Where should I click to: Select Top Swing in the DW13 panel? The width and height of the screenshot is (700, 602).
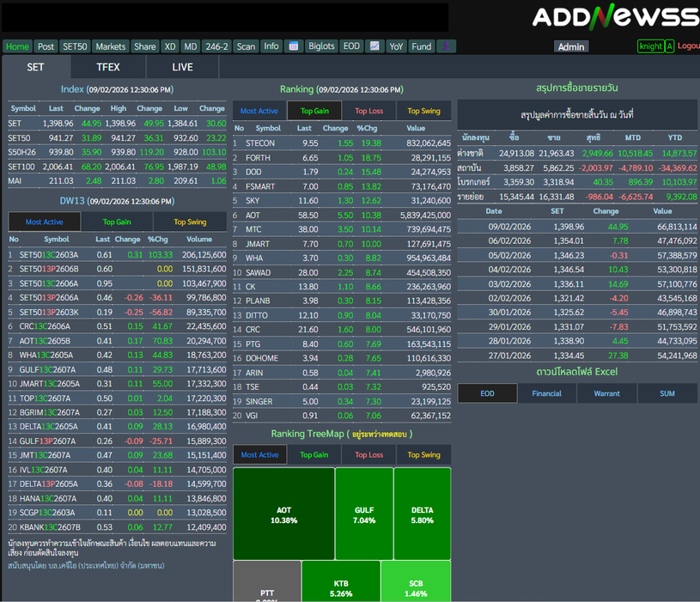tap(190, 222)
